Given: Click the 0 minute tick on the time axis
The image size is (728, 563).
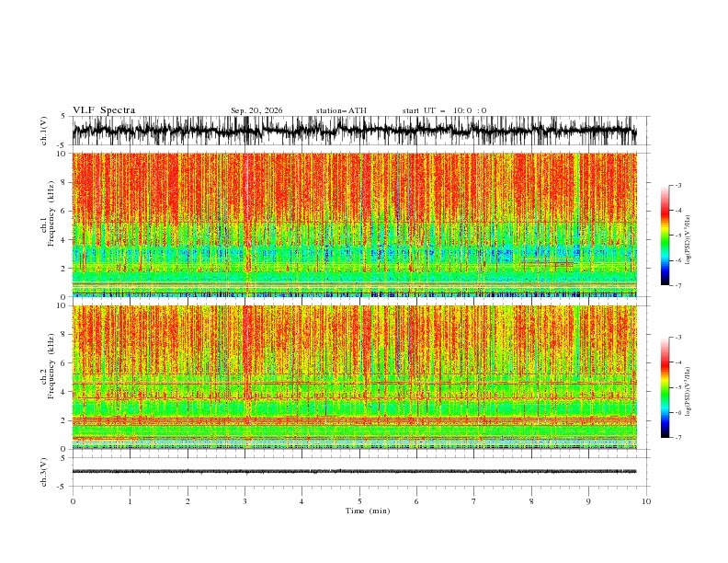Looking at the screenshot, I should pyautogui.click(x=73, y=501).
